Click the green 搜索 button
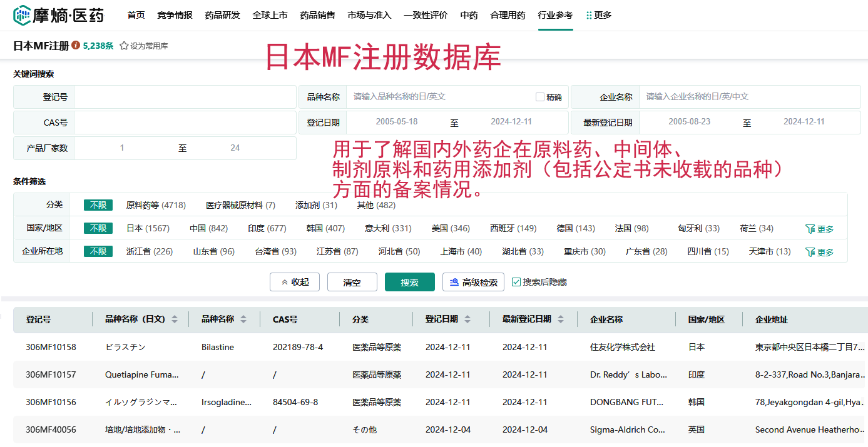Image resolution: width=868 pixels, height=447 pixels. coord(409,282)
